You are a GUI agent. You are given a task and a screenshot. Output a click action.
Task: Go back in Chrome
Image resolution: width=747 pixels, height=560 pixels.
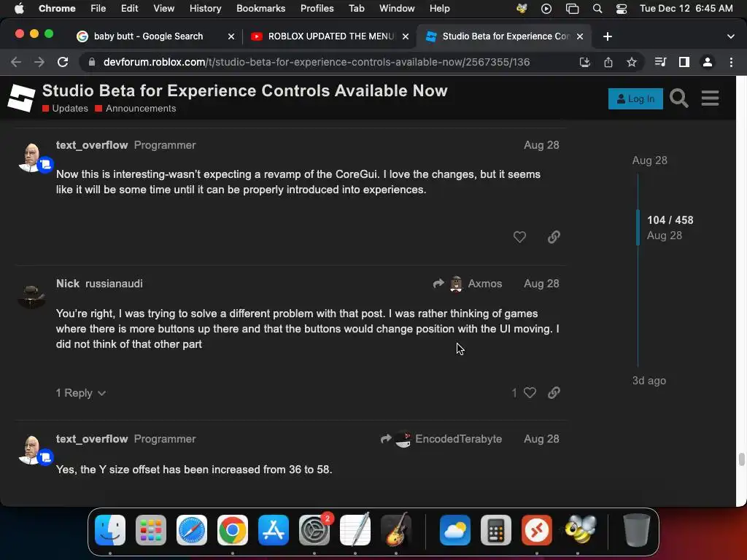coord(16,62)
